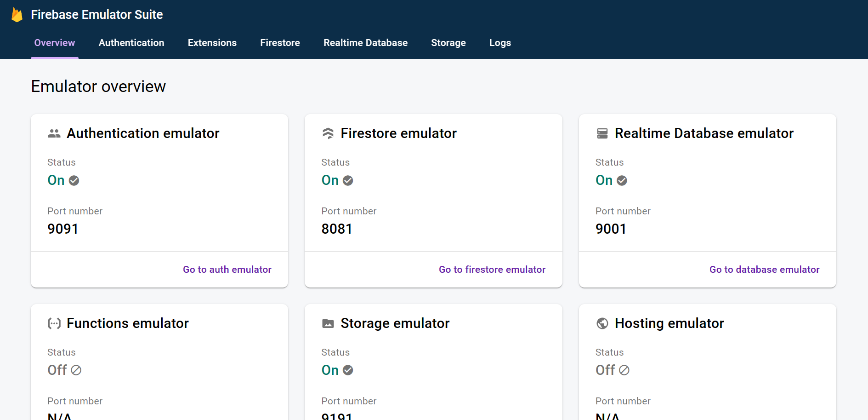Switch to the Authentication tab
Viewport: 868px width, 420px height.
pos(131,43)
